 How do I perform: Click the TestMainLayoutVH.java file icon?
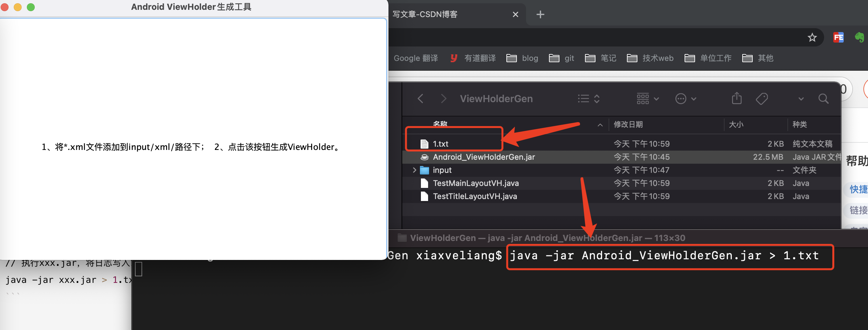tap(424, 183)
